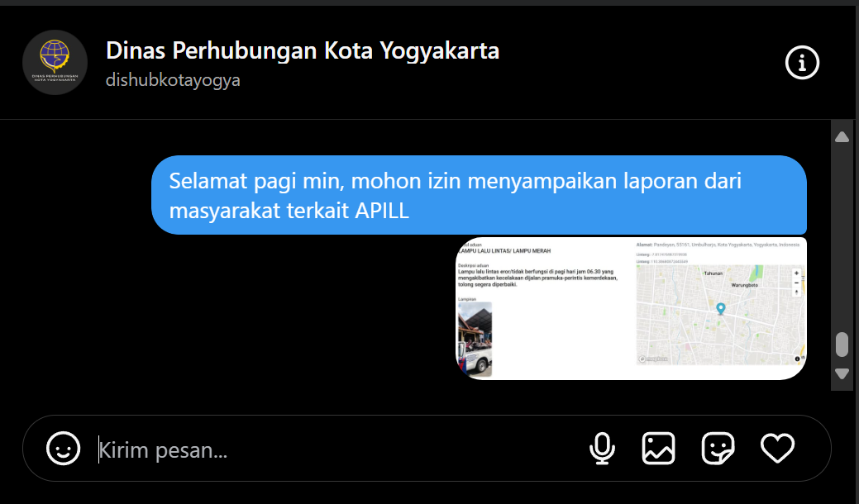
Task: Click the map compass button in the attachment
Action: tap(796, 292)
